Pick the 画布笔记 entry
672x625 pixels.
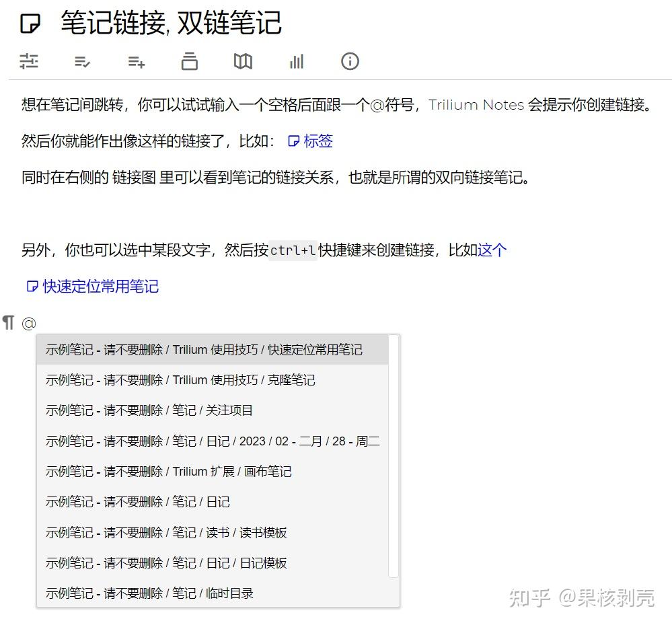(168, 471)
